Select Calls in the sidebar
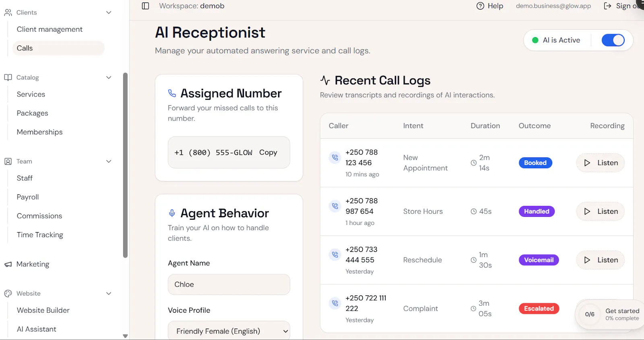The height and width of the screenshot is (340, 644). click(58, 48)
